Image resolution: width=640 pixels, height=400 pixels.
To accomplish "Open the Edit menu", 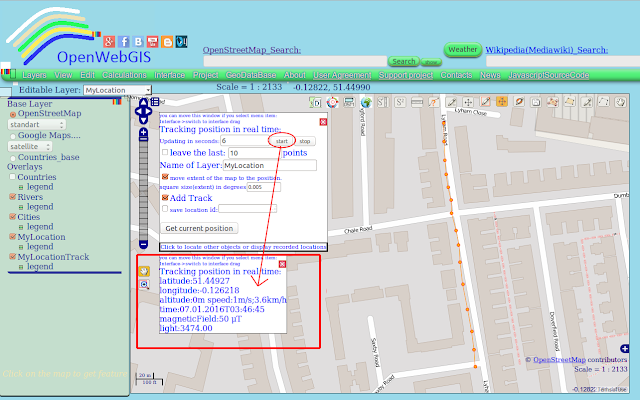I will tap(87, 75).
